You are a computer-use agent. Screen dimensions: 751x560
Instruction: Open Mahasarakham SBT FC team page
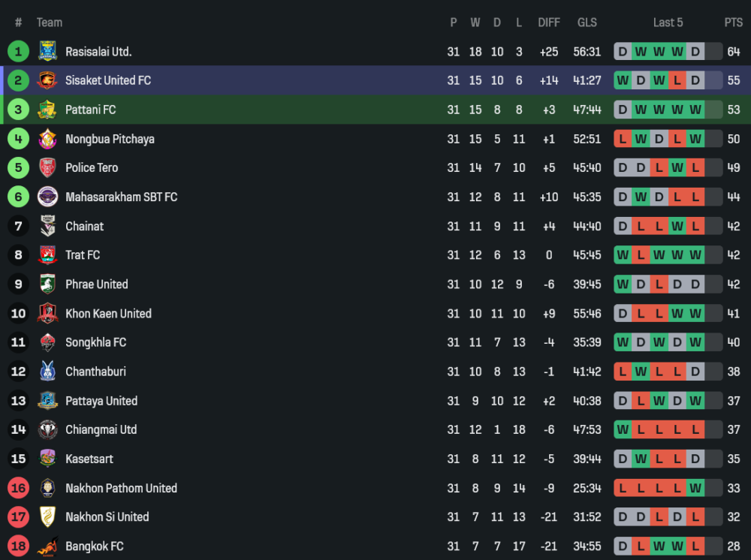pyautogui.click(x=121, y=197)
